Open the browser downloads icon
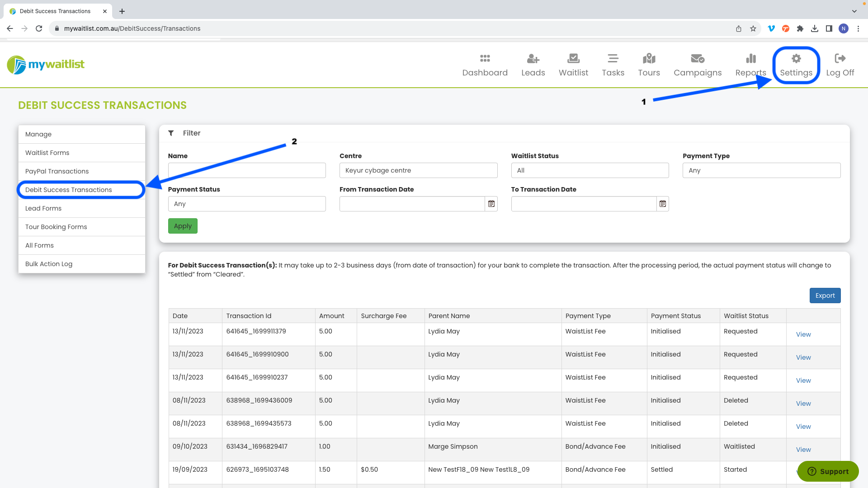 (814, 28)
